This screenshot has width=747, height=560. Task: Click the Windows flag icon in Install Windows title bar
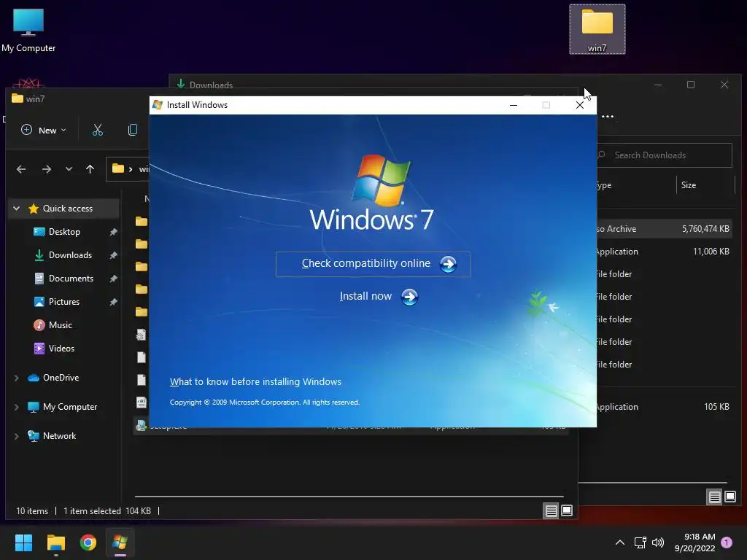[158, 105]
